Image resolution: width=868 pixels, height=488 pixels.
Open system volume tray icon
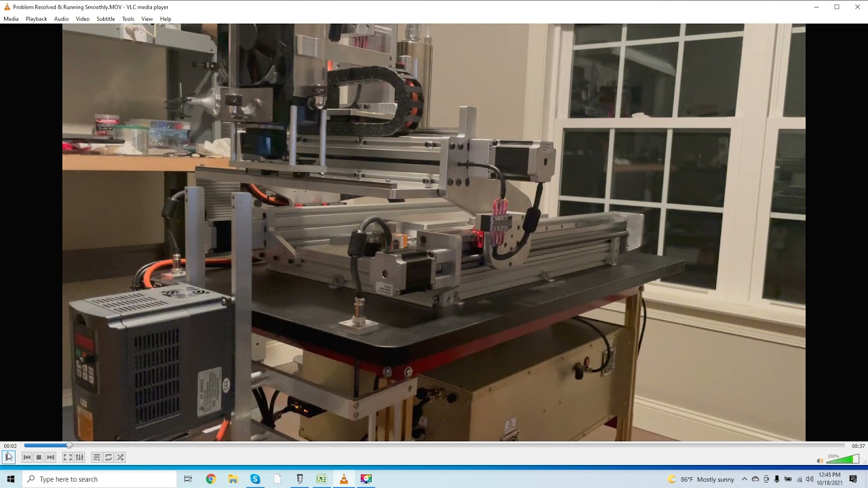pyautogui.click(x=810, y=479)
